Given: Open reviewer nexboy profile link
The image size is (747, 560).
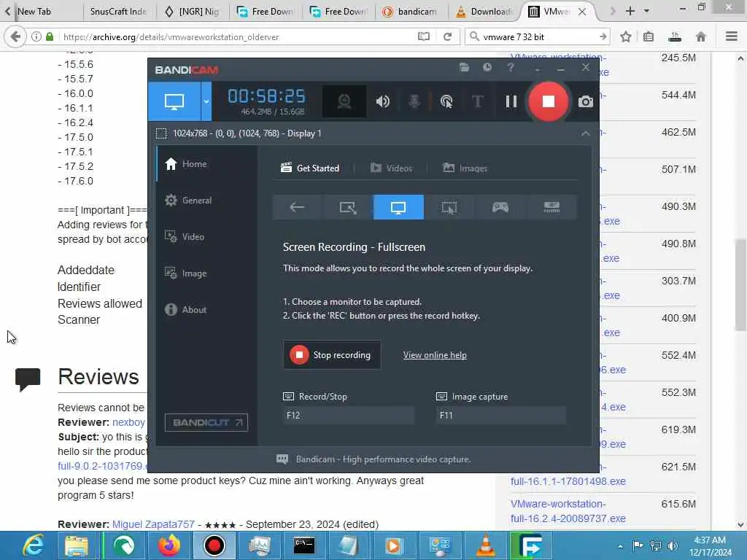Looking at the screenshot, I should click(128, 422).
